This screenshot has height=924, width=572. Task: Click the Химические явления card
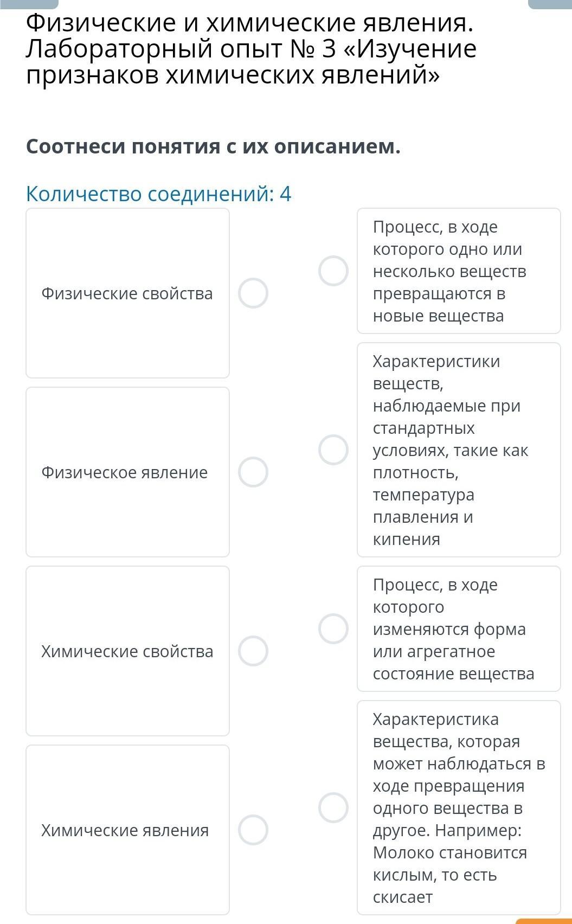(128, 830)
